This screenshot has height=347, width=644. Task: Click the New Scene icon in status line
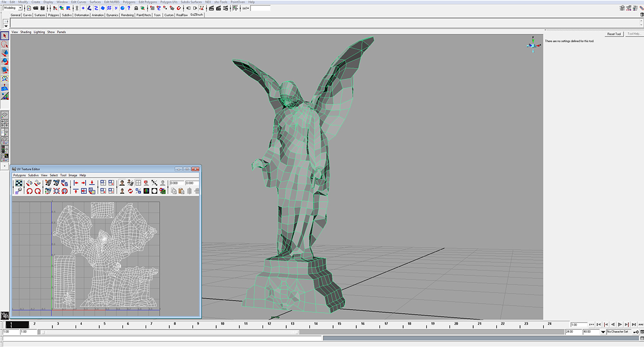(x=29, y=8)
